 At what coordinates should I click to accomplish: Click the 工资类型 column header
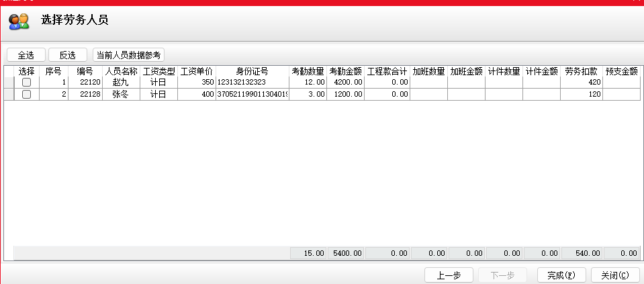[x=159, y=71]
